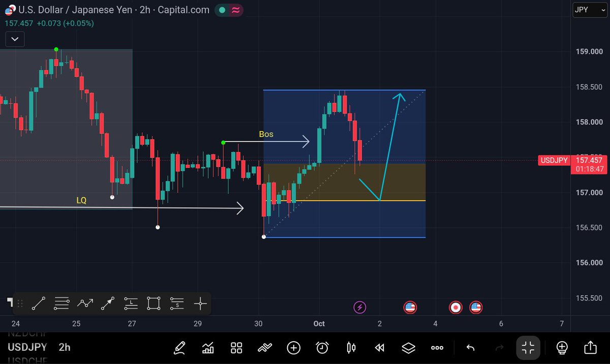Select the Short Position tool marked S

click(177, 304)
